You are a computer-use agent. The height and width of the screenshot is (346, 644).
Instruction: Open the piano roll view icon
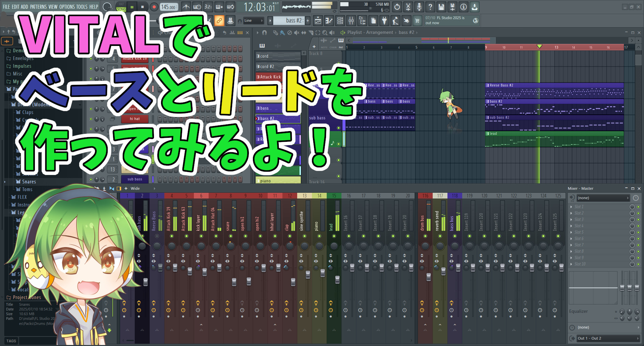point(329,21)
